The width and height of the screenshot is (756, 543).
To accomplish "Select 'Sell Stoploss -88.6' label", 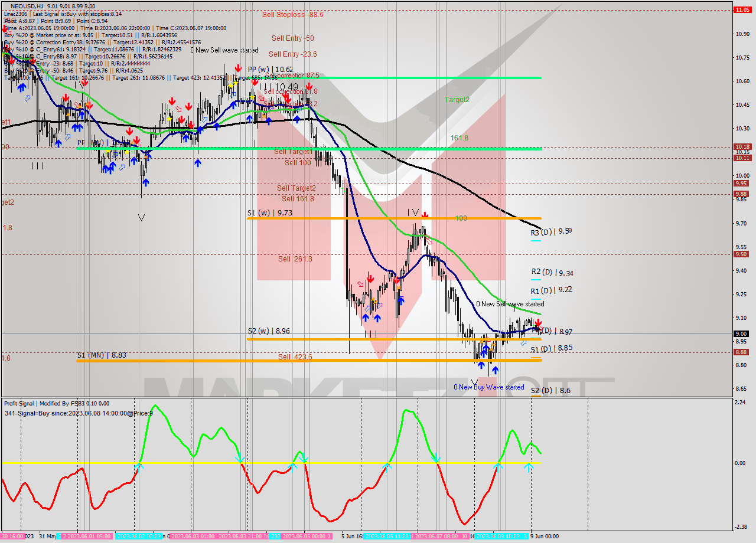I will coord(292,15).
